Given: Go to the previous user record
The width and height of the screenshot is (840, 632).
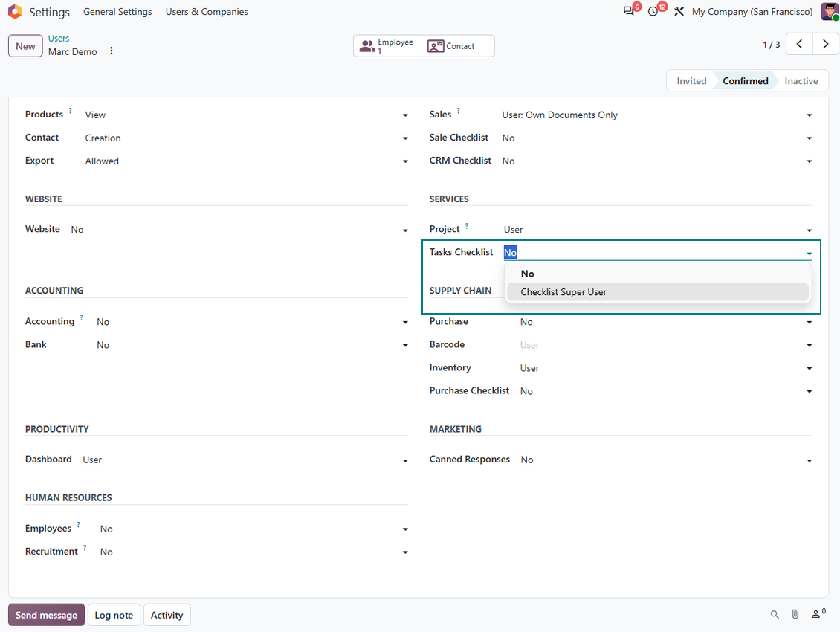Looking at the screenshot, I should click(799, 44).
